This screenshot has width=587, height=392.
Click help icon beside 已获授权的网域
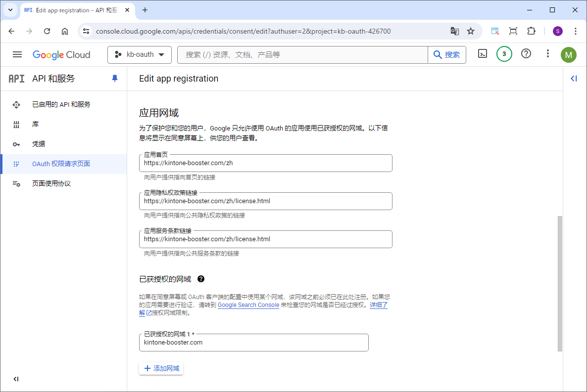point(201,279)
